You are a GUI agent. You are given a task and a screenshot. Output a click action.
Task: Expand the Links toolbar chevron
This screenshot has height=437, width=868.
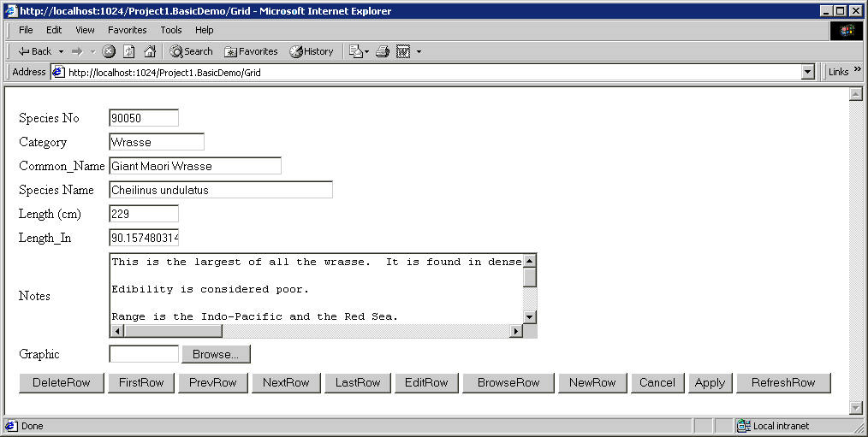pos(858,69)
